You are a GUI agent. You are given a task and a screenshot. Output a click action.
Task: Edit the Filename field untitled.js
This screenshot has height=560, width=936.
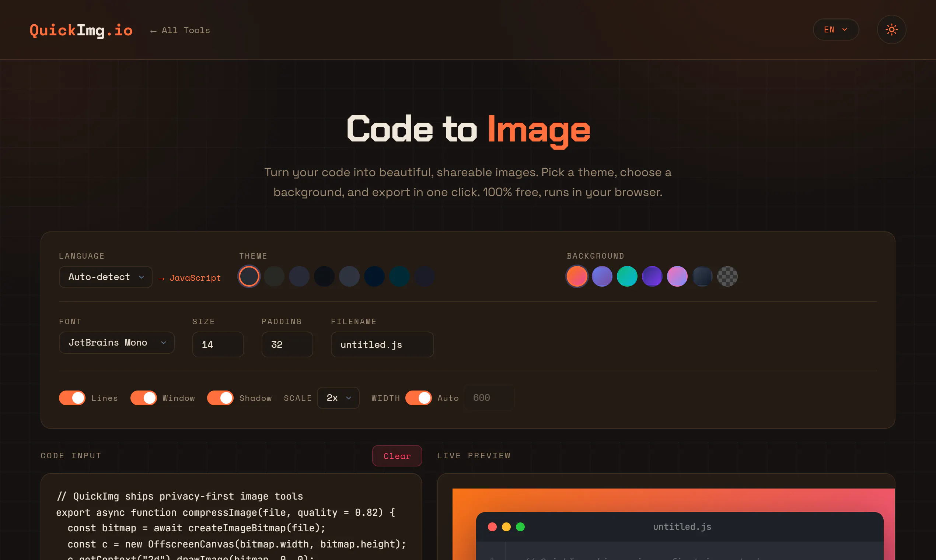click(x=383, y=344)
